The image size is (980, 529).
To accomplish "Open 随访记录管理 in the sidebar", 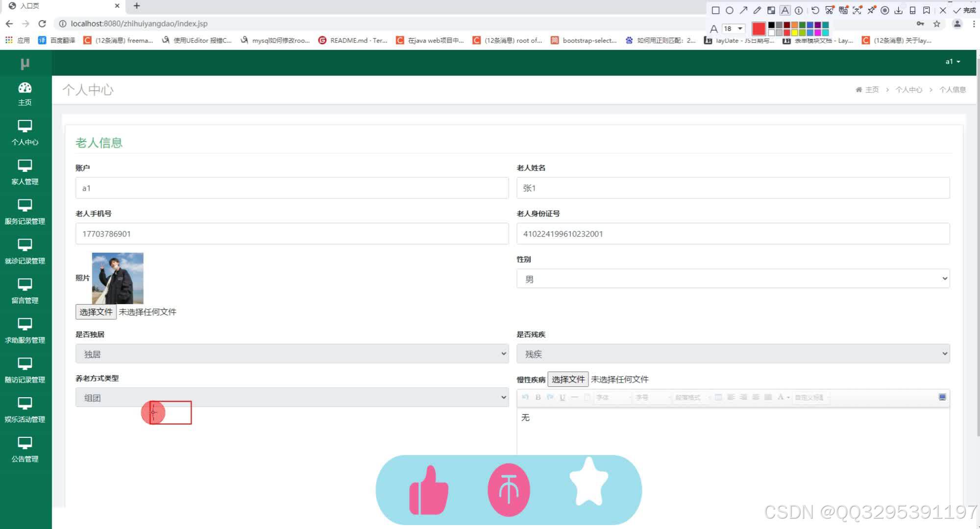I will tap(25, 371).
